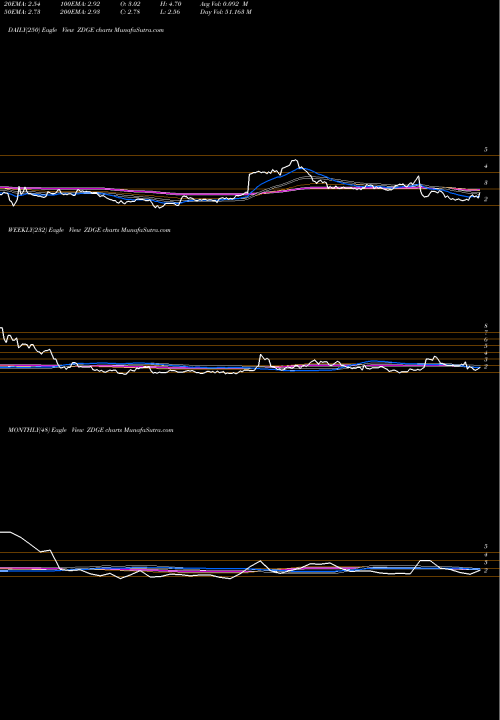500x720 pixels.
Task: Click the Avg Vol 0.092 M text
Action: point(224,4)
